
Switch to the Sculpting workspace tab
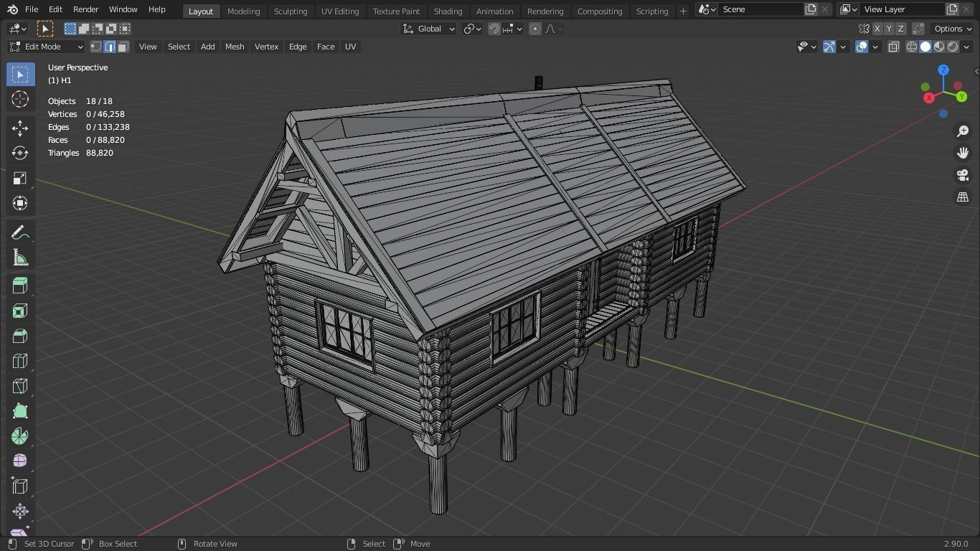pos(291,11)
